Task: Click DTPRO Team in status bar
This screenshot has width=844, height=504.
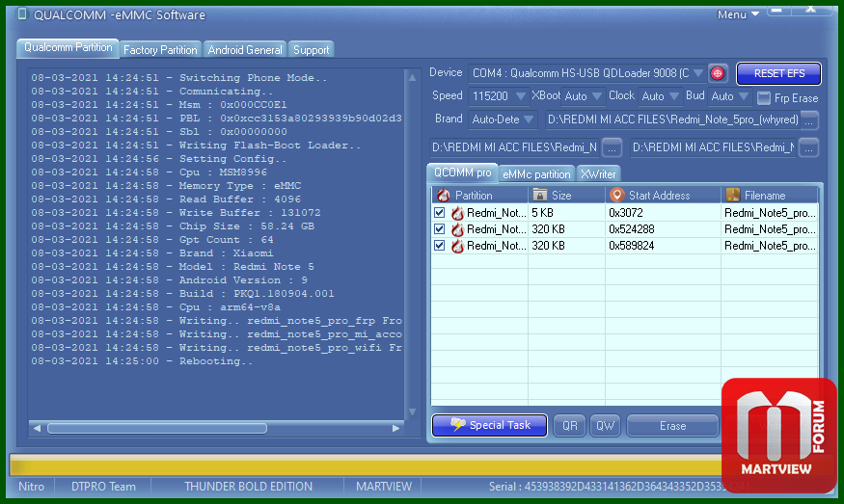Action: pyautogui.click(x=103, y=487)
